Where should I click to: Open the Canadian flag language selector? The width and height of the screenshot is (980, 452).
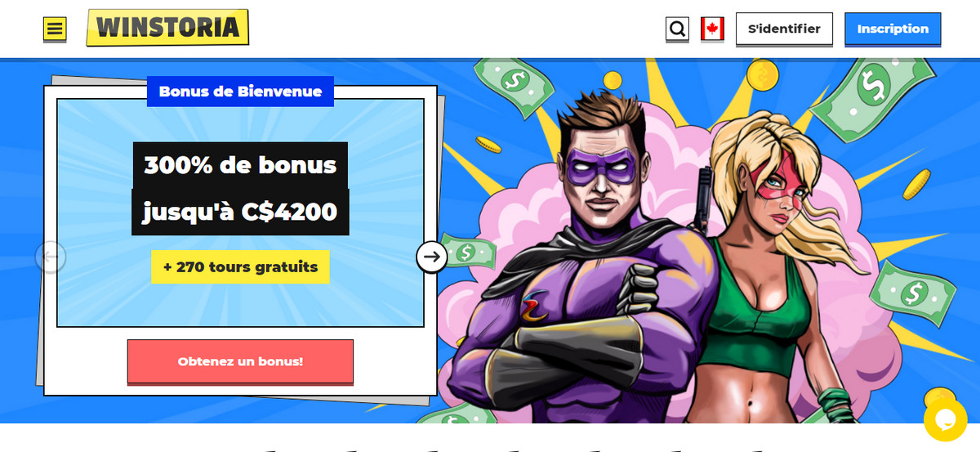[712, 29]
